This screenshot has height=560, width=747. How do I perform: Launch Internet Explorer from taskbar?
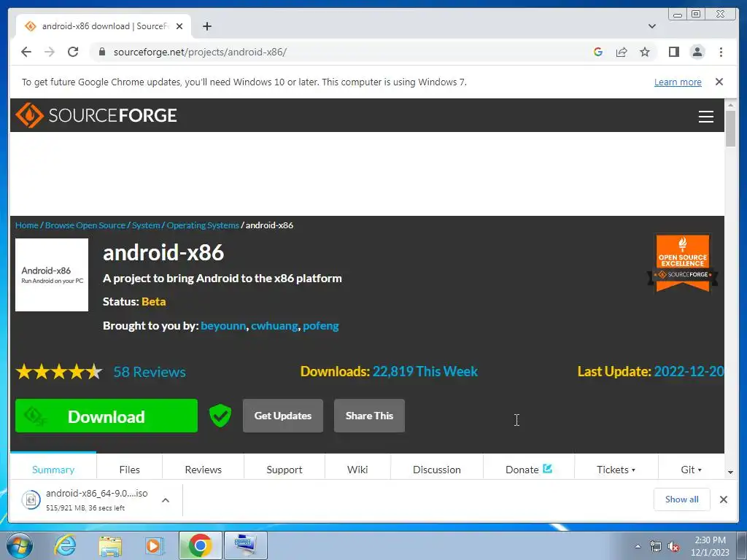point(65,545)
